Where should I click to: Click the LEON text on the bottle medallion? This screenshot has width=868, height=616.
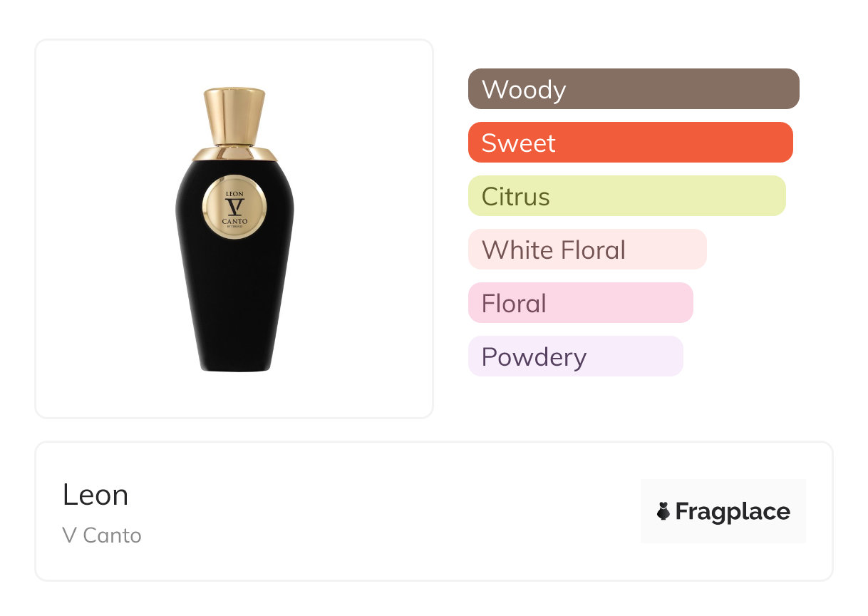pyautogui.click(x=234, y=193)
